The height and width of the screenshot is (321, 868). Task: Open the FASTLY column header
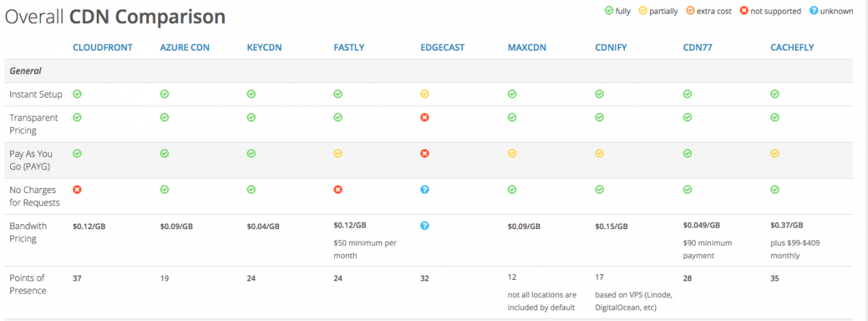(x=349, y=48)
